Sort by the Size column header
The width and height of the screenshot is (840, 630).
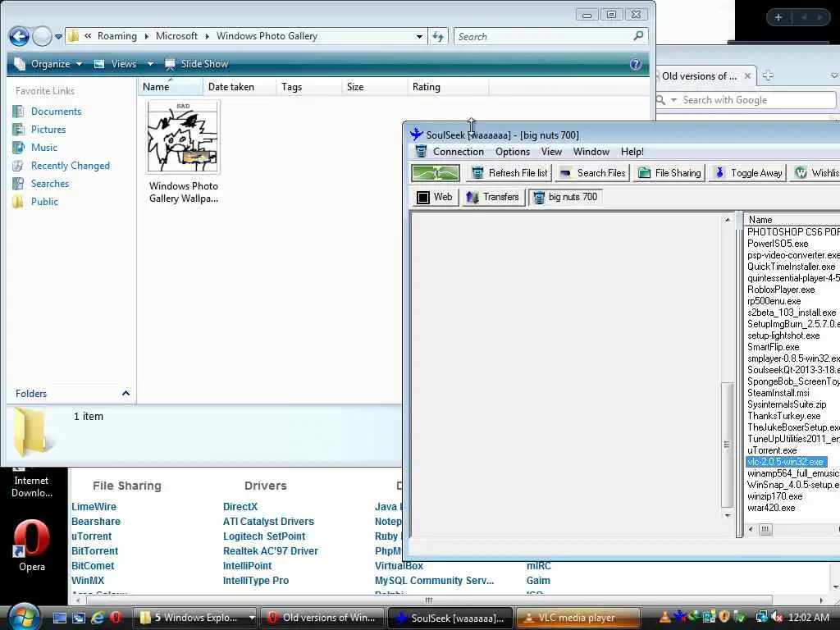374,87
